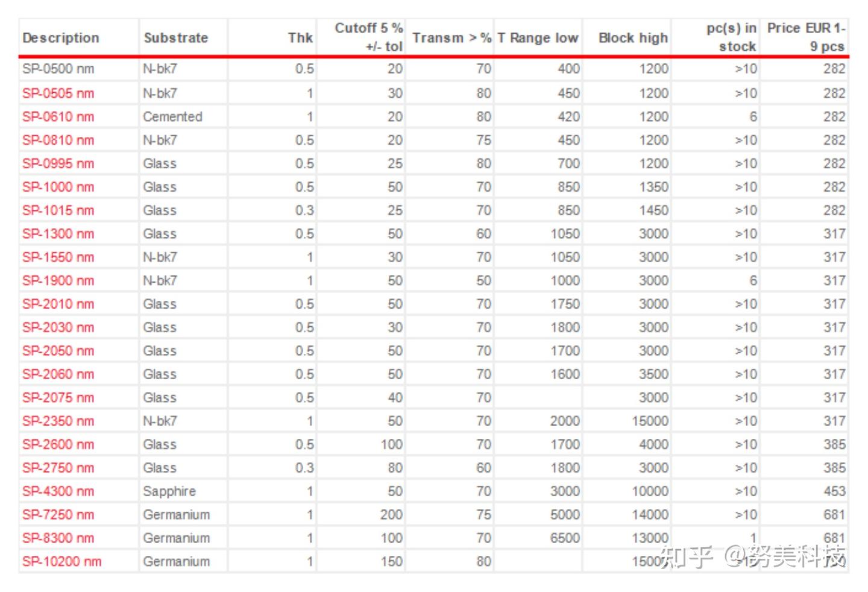Open the SP-10200 nm link
Viewport: 868px width, 592px height.
click(61, 562)
